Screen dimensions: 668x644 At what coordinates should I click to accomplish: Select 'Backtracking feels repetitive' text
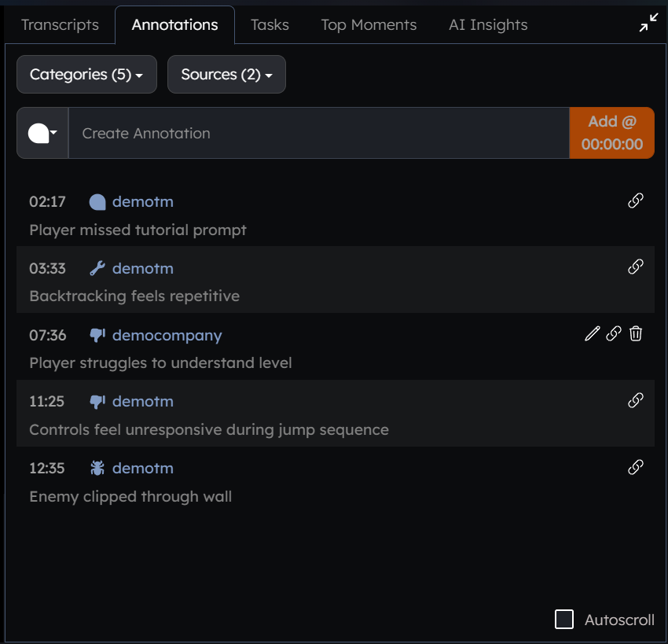[x=134, y=296]
